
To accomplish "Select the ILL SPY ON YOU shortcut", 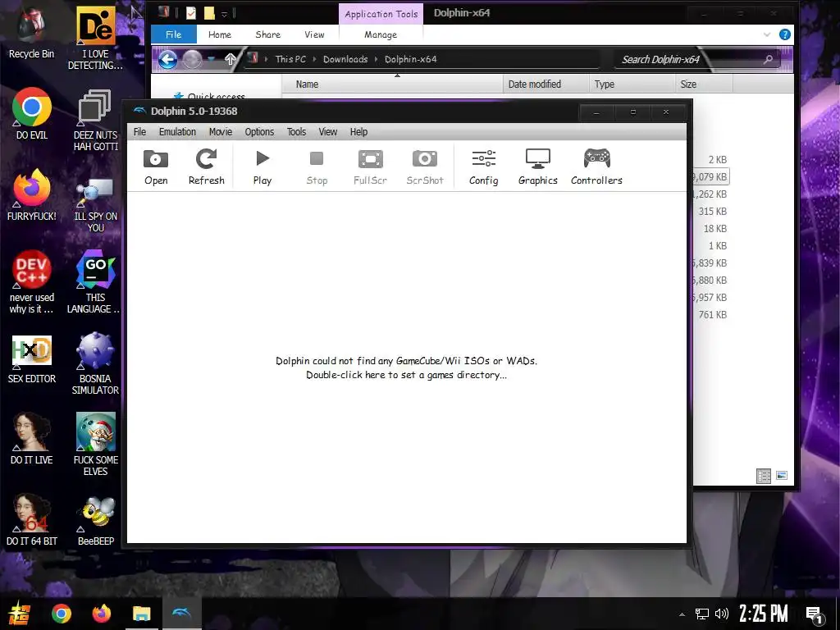I will click(x=95, y=204).
